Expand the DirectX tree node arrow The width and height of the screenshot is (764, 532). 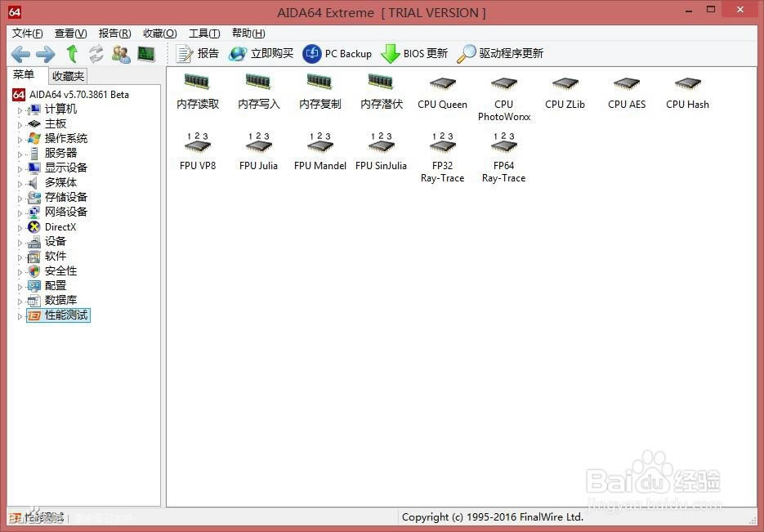tap(20, 228)
